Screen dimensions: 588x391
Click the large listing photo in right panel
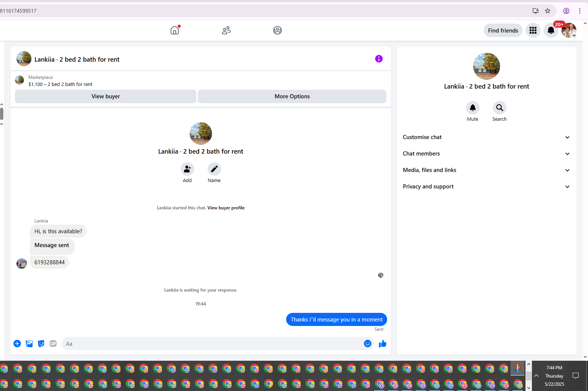487,66
